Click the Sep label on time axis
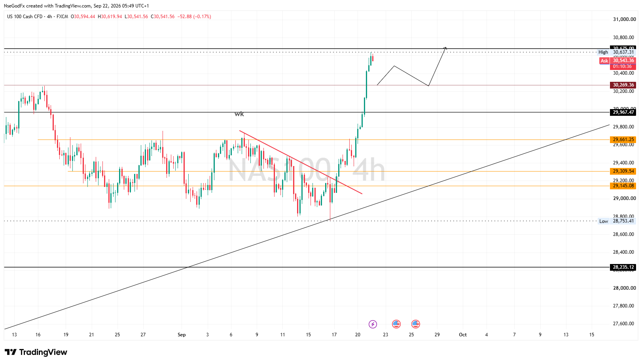This screenshot has height=364, width=642. pyautogui.click(x=182, y=335)
